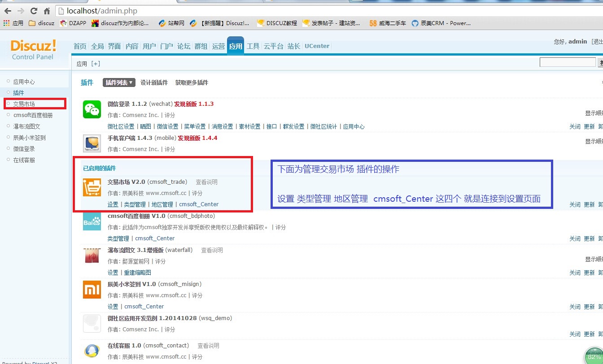Viewport: 603px width, 364px height.
Task: Click the browser forward arrow
Action: tap(21, 11)
